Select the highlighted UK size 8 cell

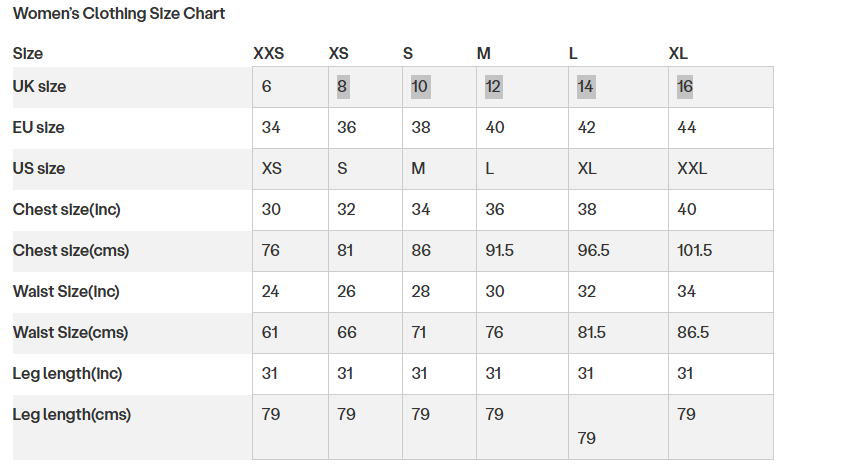click(x=342, y=87)
